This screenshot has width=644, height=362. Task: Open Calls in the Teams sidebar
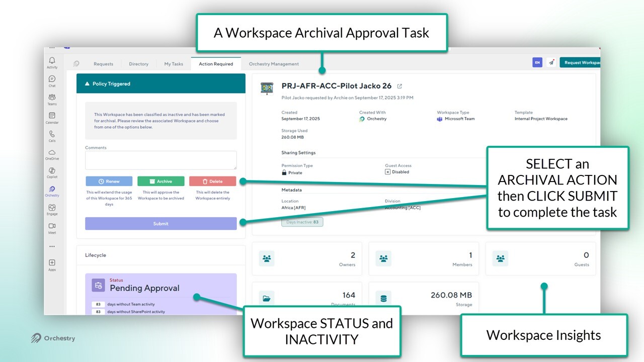tap(52, 136)
